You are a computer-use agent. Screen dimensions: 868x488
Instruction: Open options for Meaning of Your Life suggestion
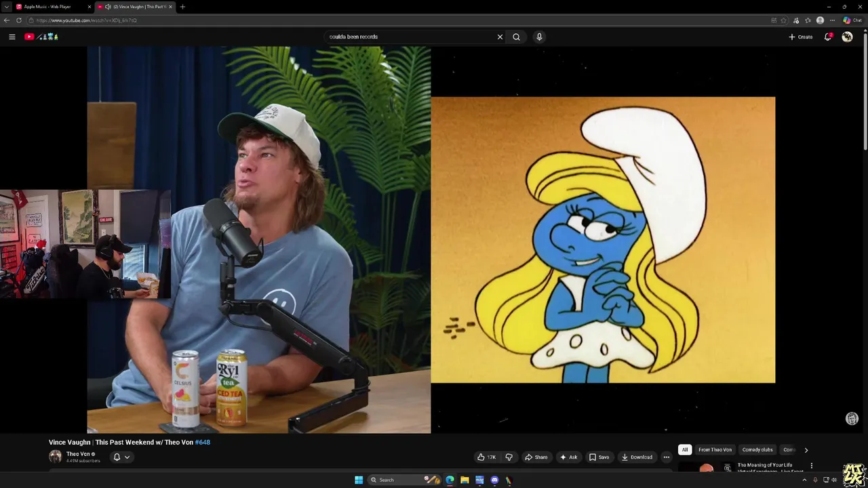pos(811,466)
